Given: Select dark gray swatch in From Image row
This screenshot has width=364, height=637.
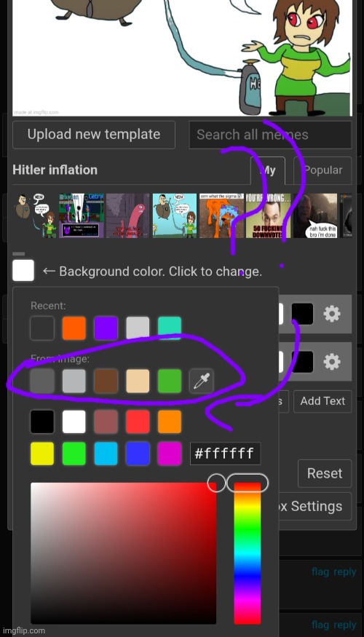Looking at the screenshot, I should click(42, 381).
